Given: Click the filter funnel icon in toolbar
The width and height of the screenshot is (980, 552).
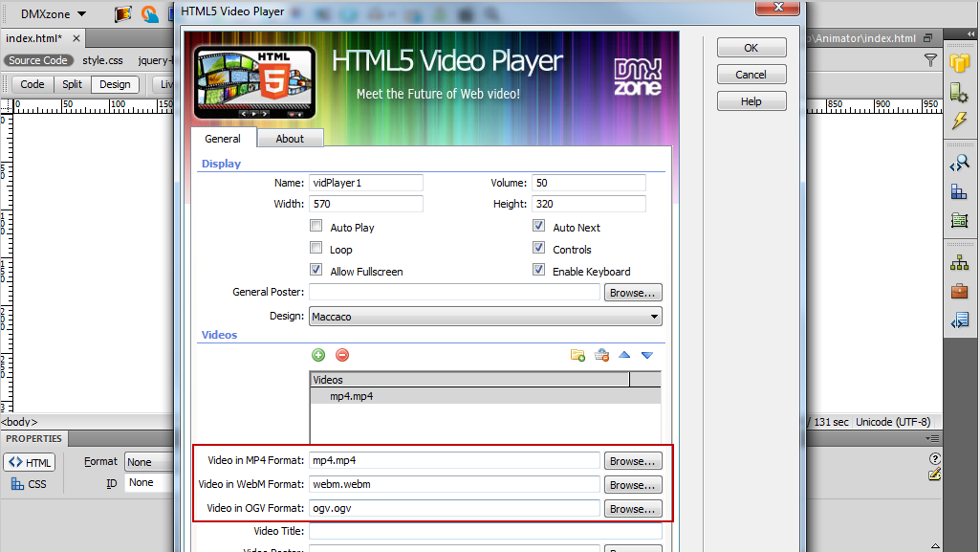Looking at the screenshot, I should coord(930,60).
